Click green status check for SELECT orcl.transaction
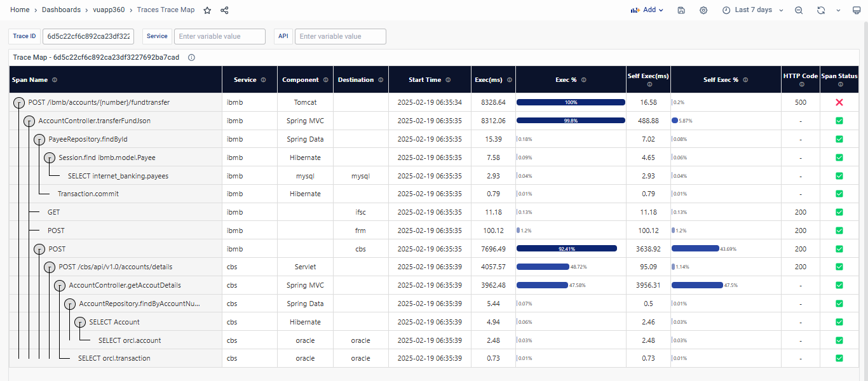This screenshot has width=868, height=381. [839, 358]
